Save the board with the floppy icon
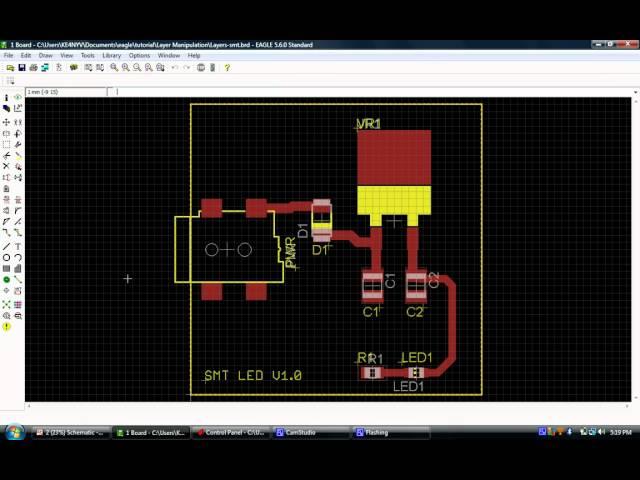This screenshot has width=640, height=480. (x=22, y=68)
